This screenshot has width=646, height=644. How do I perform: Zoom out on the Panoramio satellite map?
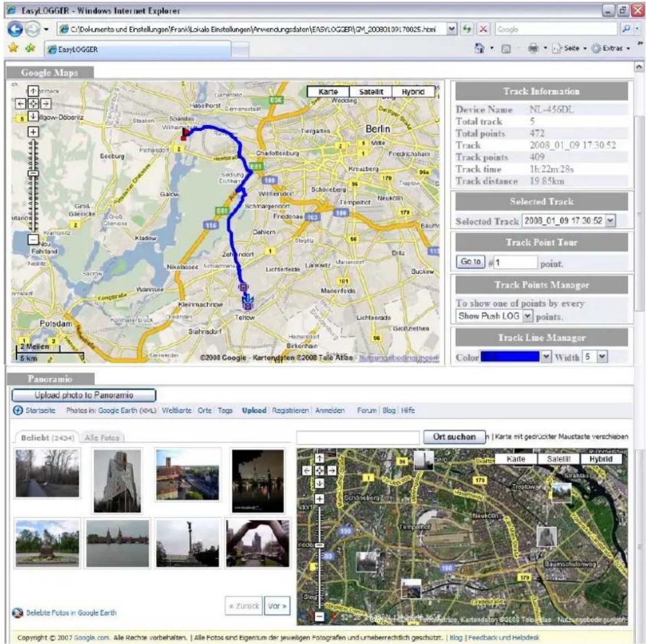(x=319, y=616)
